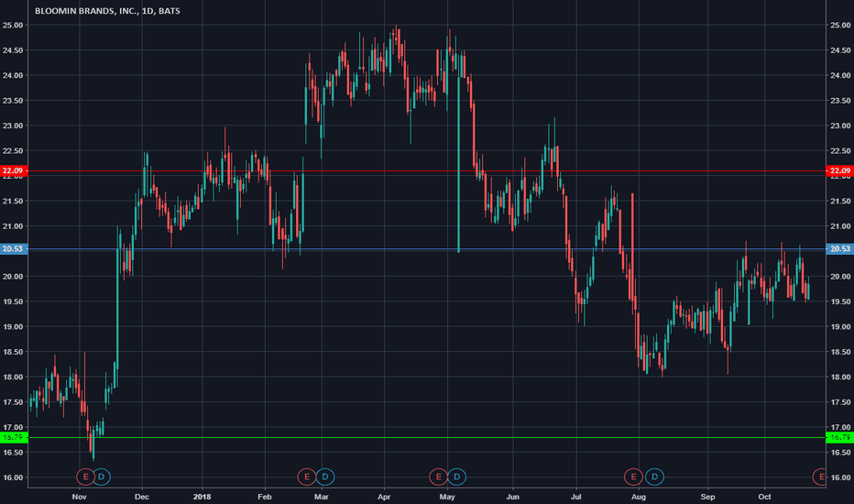Click the Mar label on time axis
854x504 pixels.
tap(322, 497)
